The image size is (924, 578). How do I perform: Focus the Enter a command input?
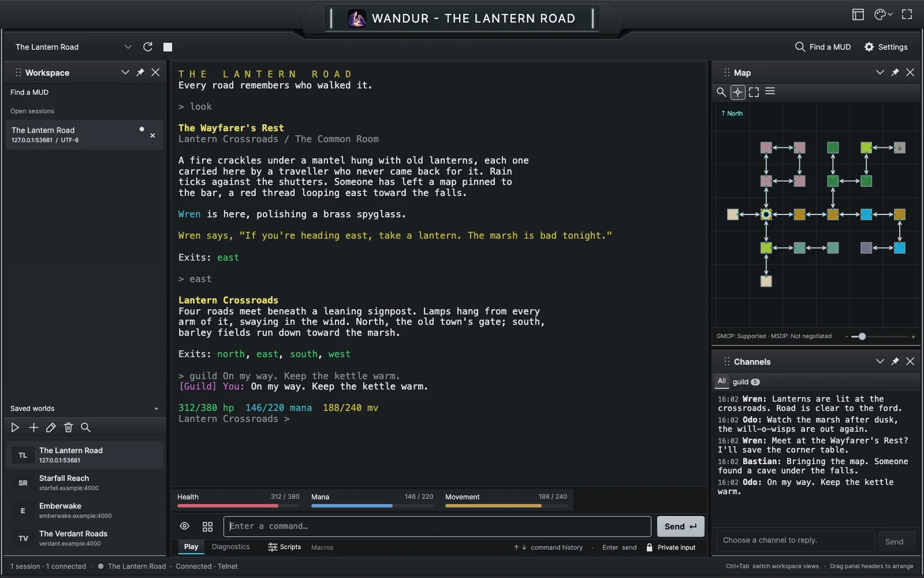click(x=437, y=527)
